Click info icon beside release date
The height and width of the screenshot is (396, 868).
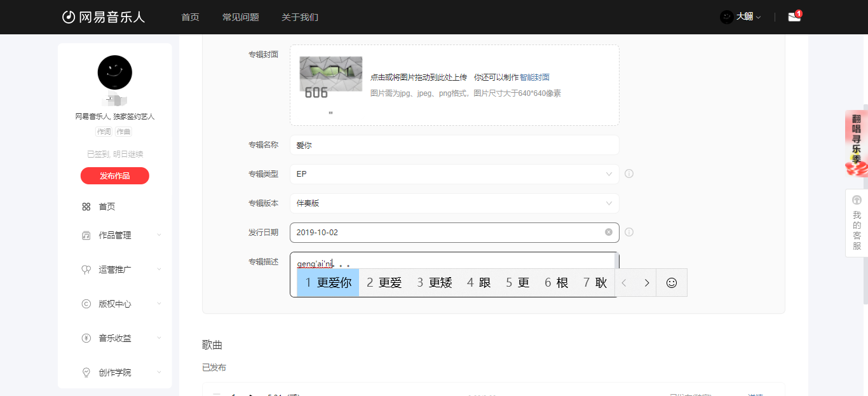pos(629,232)
